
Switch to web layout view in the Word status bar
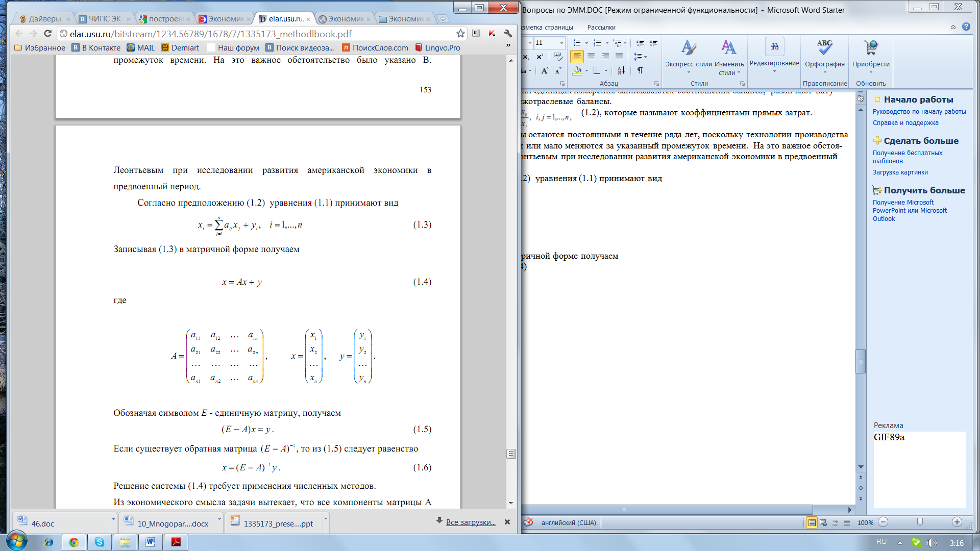pyautogui.click(x=823, y=522)
